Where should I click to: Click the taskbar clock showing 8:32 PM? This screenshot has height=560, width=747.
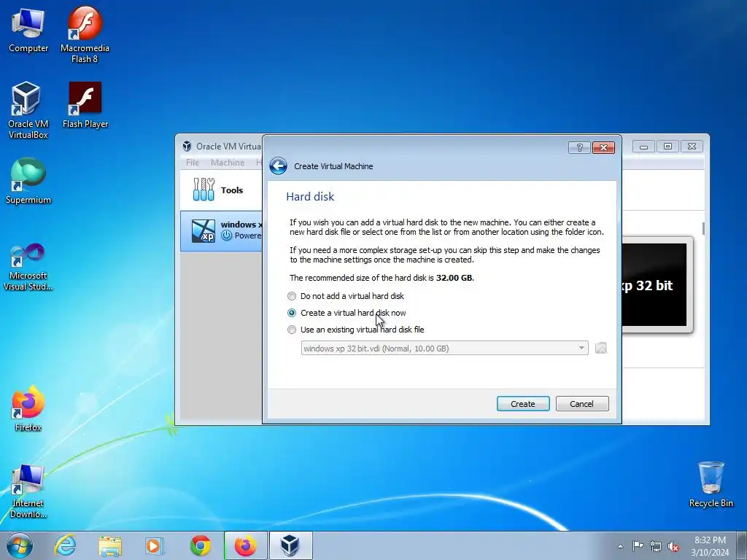(710, 546)
